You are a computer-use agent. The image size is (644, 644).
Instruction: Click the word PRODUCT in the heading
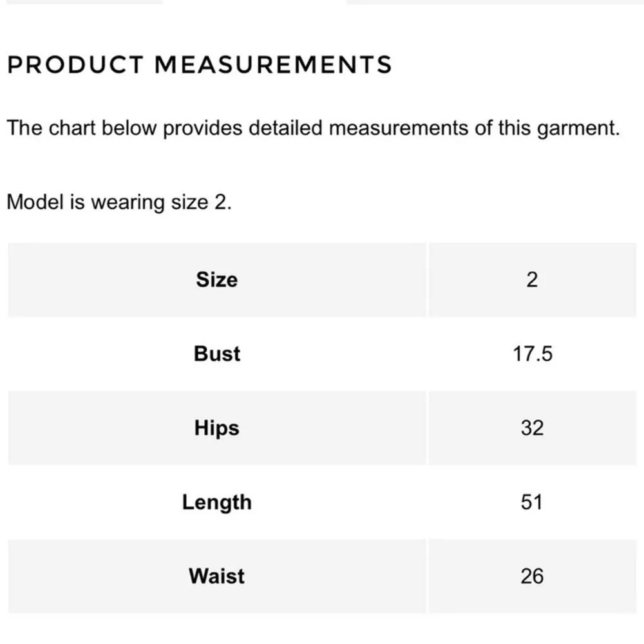point(75,65)
